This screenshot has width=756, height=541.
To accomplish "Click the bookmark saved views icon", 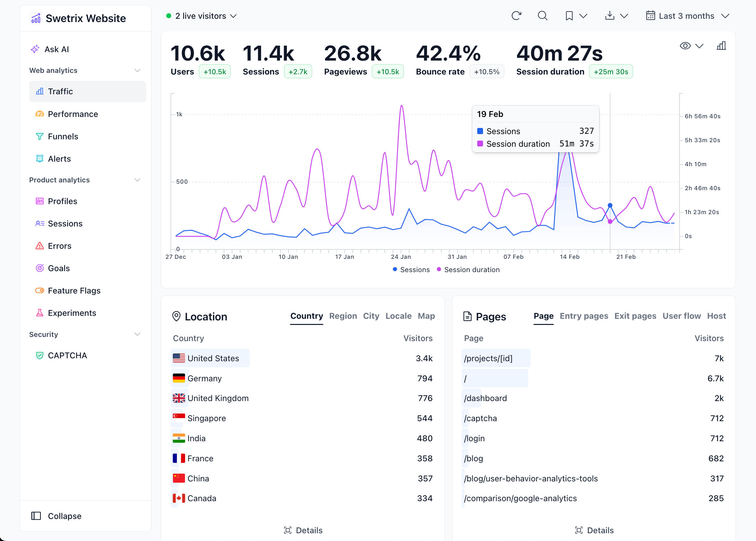I will (x=569, y=16).
